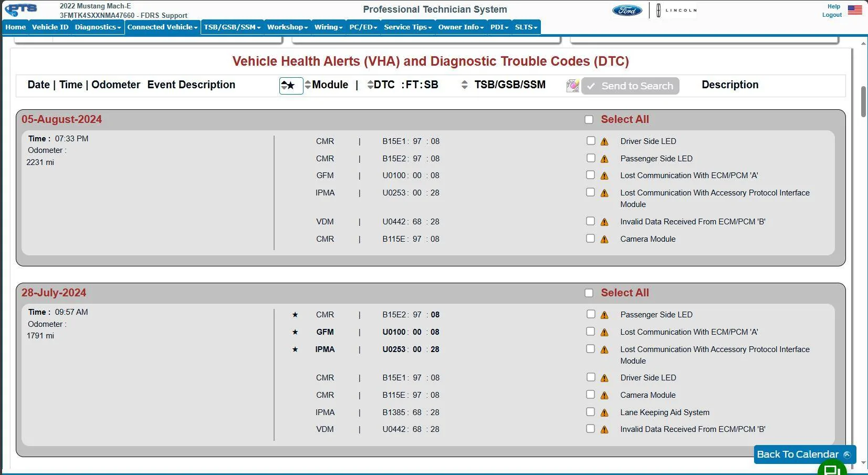868x475 pixels.
Task: Click warning icon for 28-July Driver Side LED
Action: (x=604, y=378)
